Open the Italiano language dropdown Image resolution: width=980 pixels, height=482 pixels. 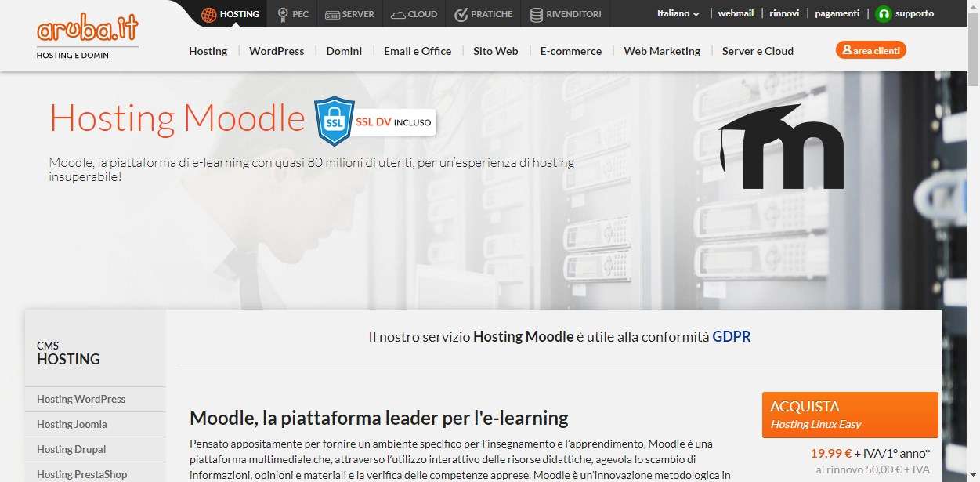(677, 13)
